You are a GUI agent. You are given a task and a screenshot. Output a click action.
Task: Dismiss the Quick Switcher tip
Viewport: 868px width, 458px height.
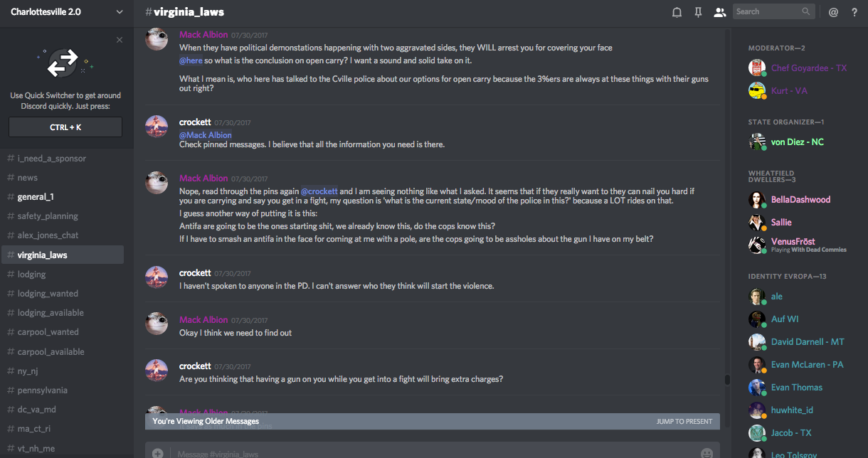(120, 40)
